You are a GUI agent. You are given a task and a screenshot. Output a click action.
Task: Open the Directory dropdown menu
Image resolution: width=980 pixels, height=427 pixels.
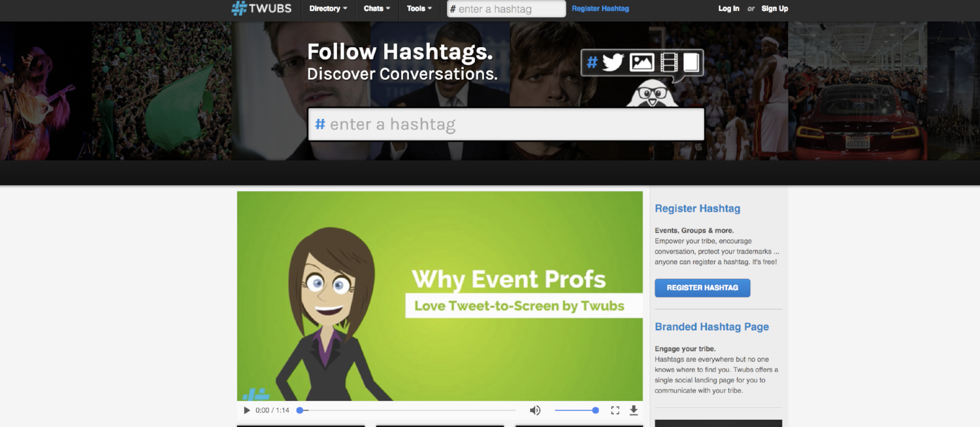328,9
